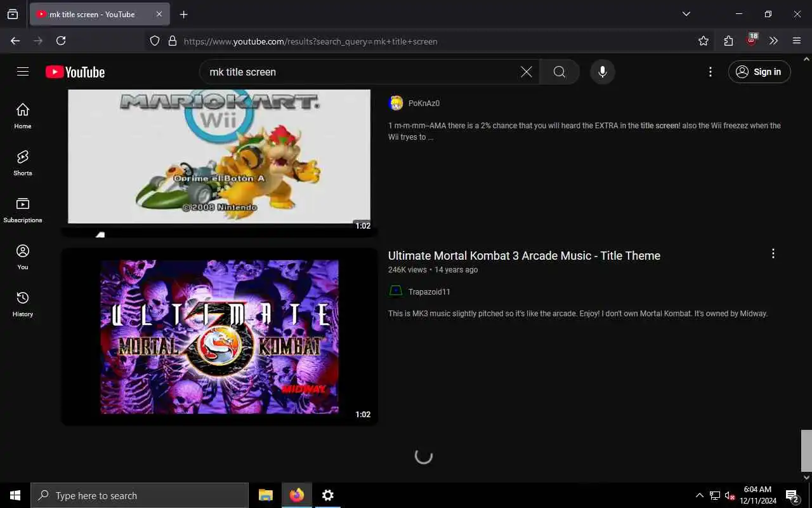This screenshot has height=508, width=812.
Task: Close the 'mk title screen - YouTube' tab
Action: pos(159,14)
